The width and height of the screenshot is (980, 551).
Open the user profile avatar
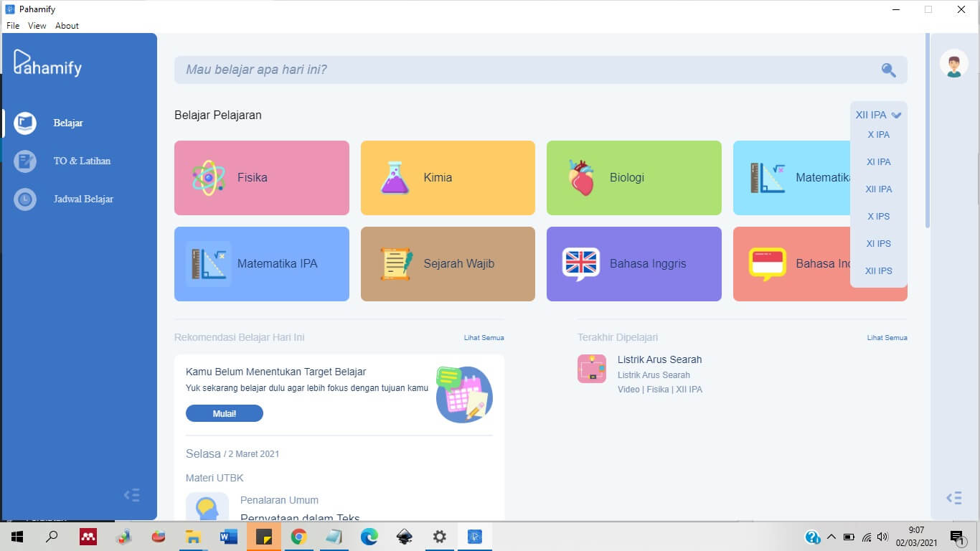point(953,64)
